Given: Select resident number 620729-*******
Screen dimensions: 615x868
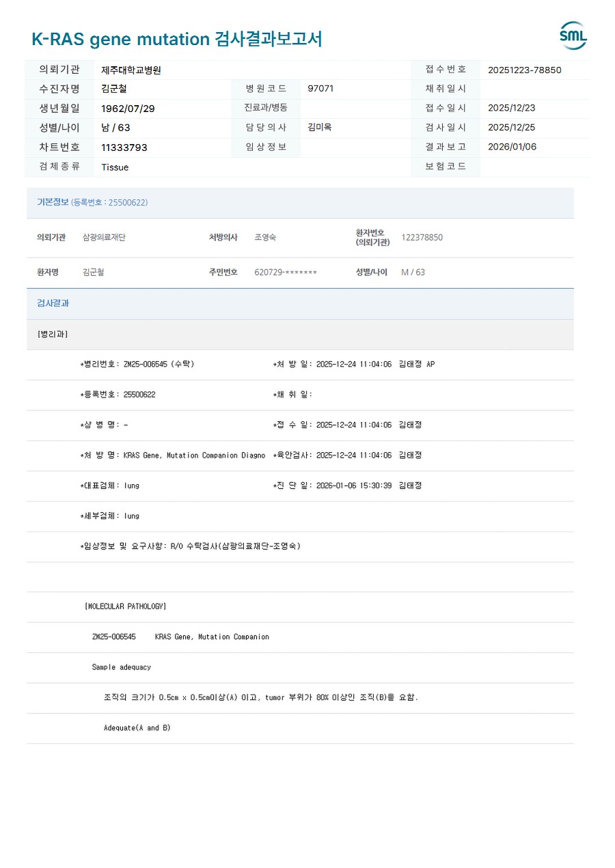Looking at the screenshot, I should (x=286, y=272).
